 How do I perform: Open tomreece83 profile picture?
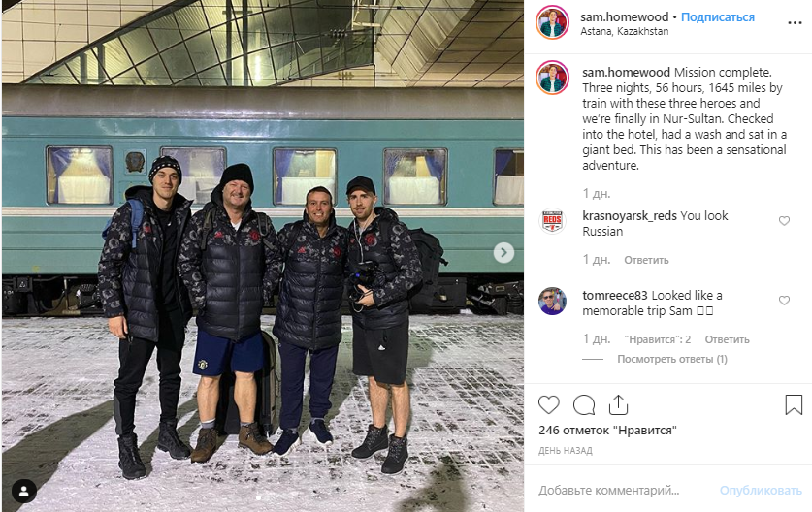pos(552,301)
